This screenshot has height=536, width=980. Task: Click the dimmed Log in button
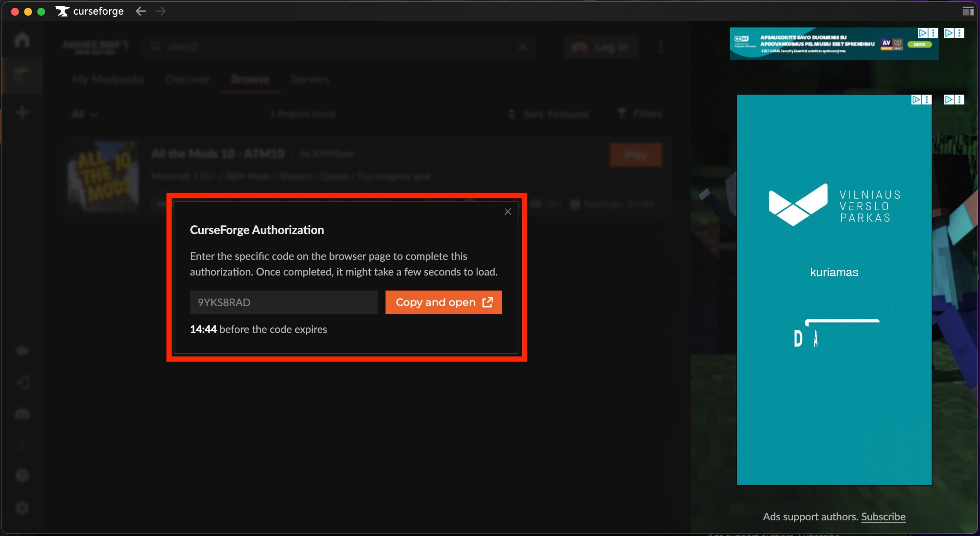click(x=601, y=47)
